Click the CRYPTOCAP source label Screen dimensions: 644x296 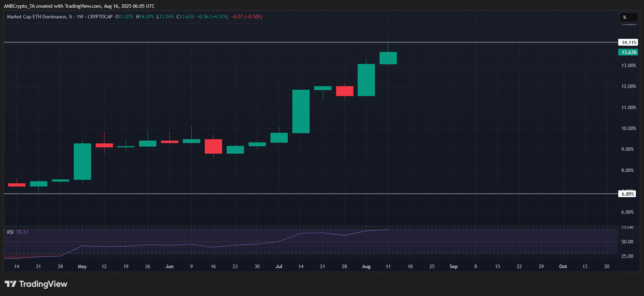pyautogui.click(x=100, y=17)
